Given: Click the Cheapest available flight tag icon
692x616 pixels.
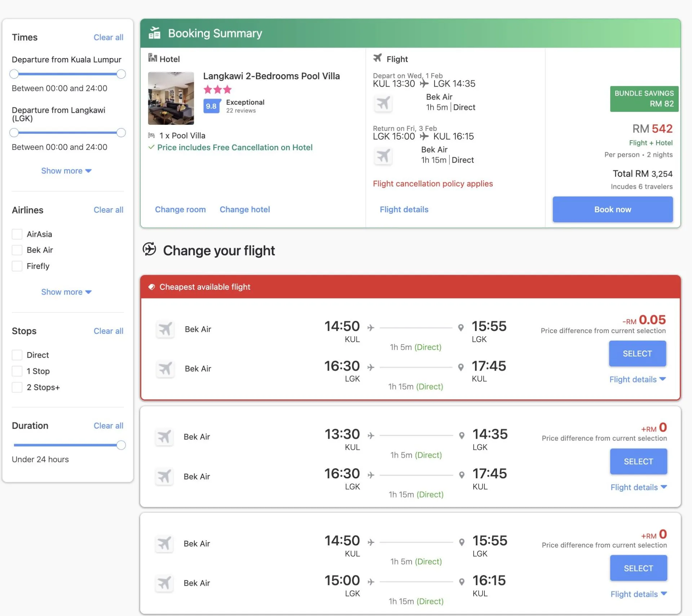Looking at the screenshot, I should 151,287.
